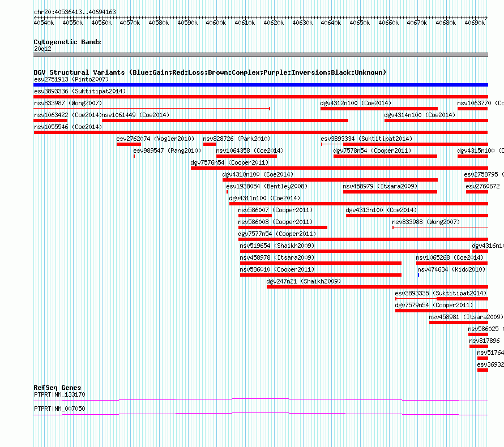The image size is (504, 447).
Task: Click nsv586008 (Cooper2011) label
Action: 275,222
